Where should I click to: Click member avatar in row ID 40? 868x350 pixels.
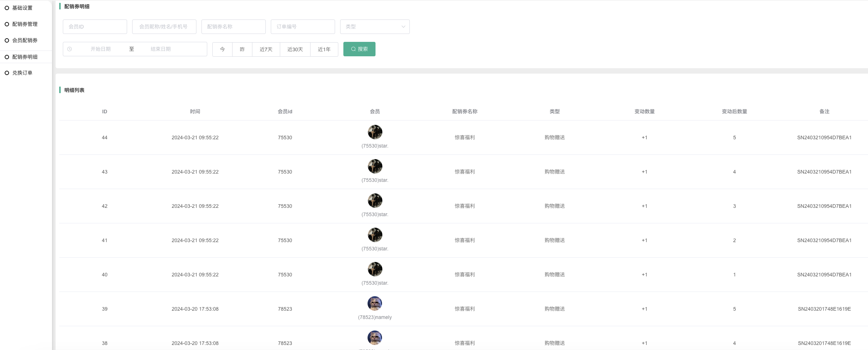pyautogui.click(x=375, y=269)
